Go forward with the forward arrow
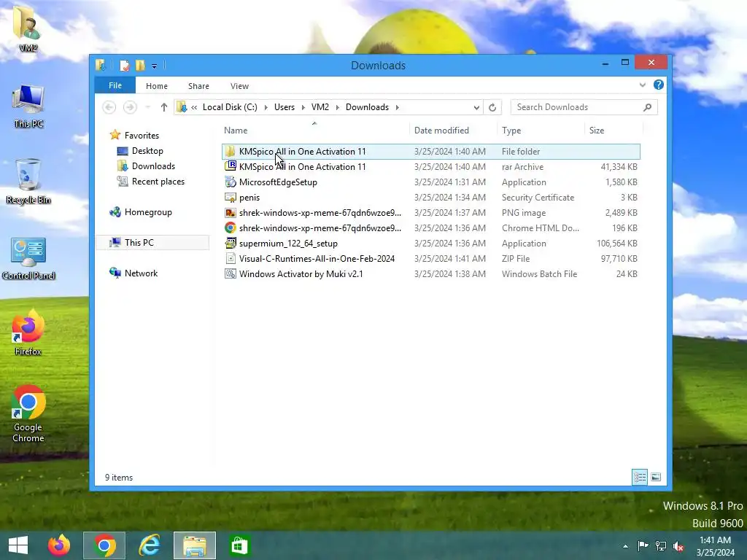The height and width of the screenshot is (560, 747). [130, 107]
